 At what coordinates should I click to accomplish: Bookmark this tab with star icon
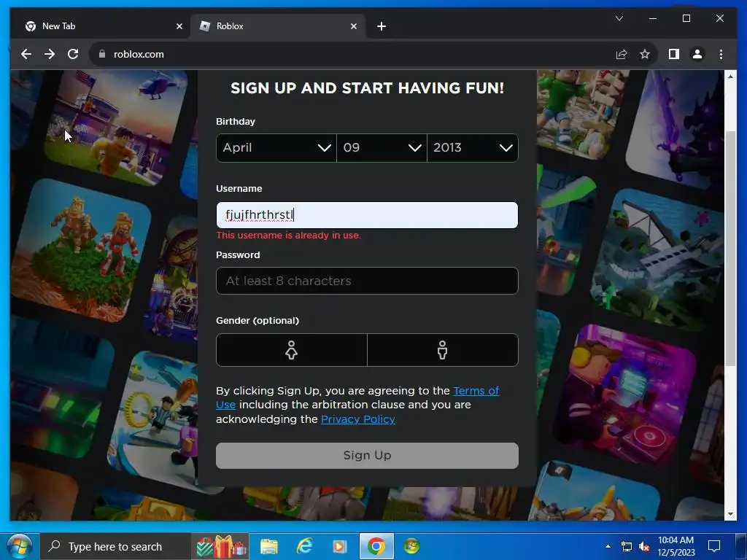645,54
